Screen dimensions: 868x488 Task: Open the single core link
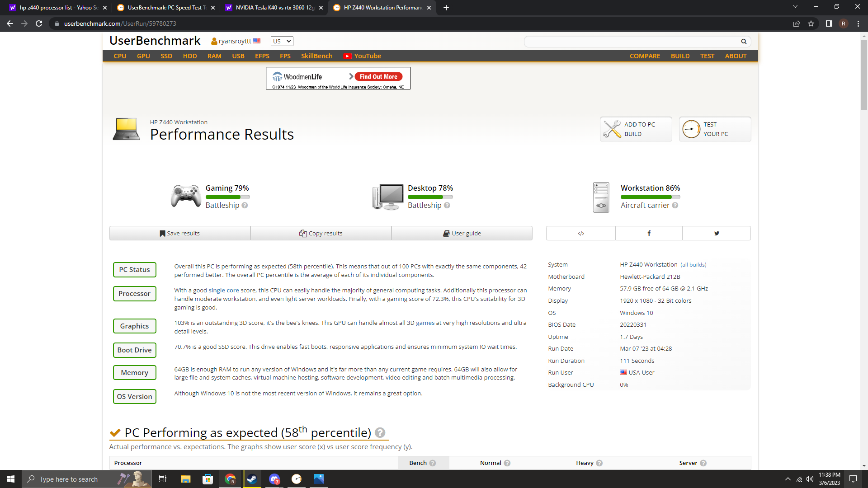tap(224, 291)
